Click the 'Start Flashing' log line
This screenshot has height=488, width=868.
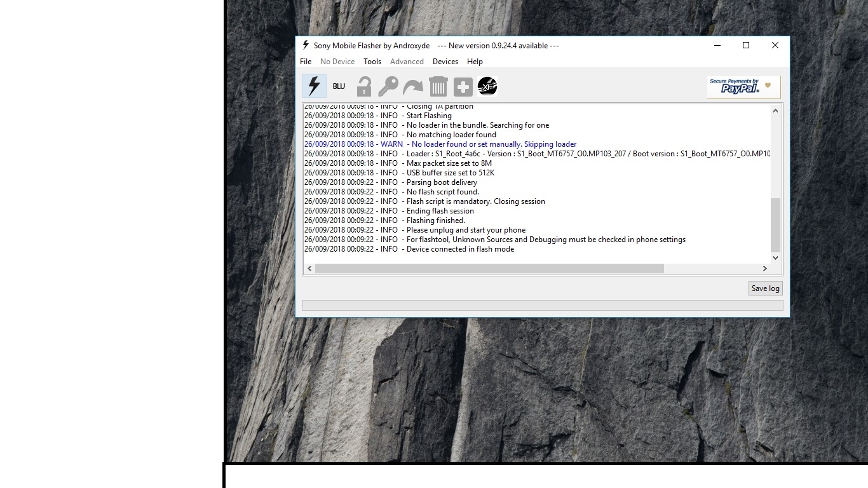pos(378,116)
